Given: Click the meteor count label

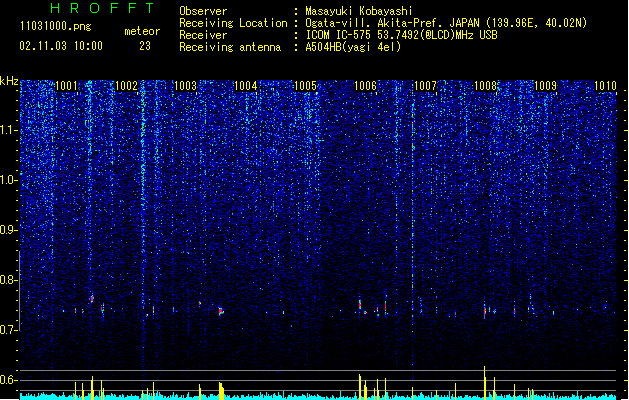Looking at the screenshot, I should (x=142, y=31).
